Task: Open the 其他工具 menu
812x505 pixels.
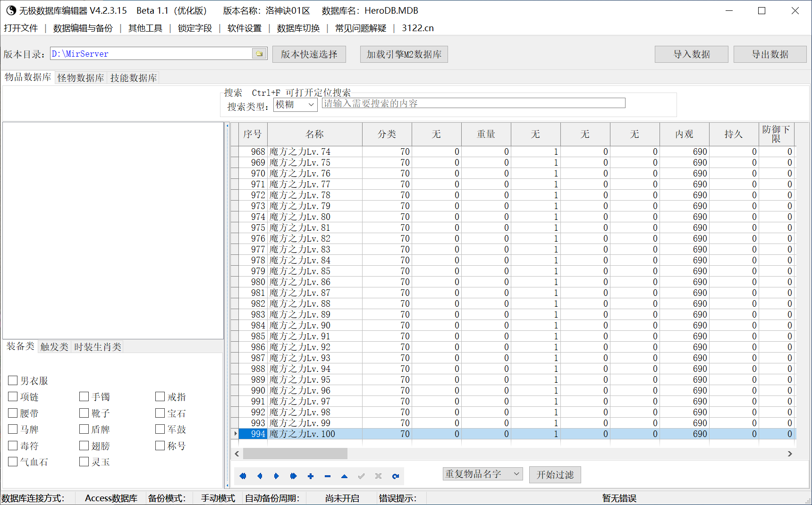Action: point(145,28)
